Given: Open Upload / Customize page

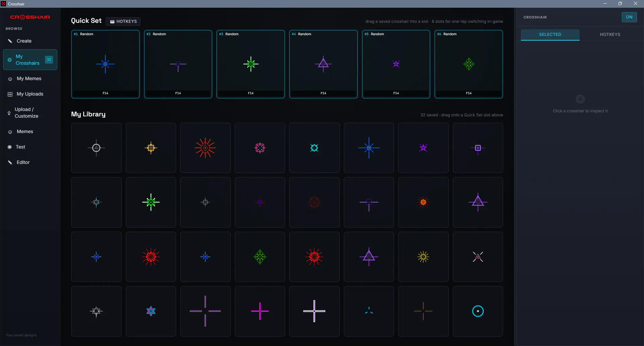Looking at the screenshot, I should point(30,113).
